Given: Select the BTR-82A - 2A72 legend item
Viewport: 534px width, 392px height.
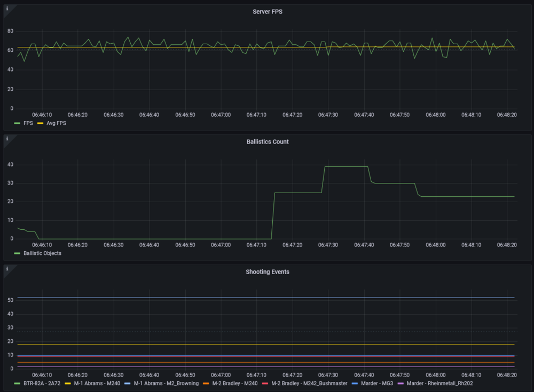Looking at the screenshot, I should [42, 383].
